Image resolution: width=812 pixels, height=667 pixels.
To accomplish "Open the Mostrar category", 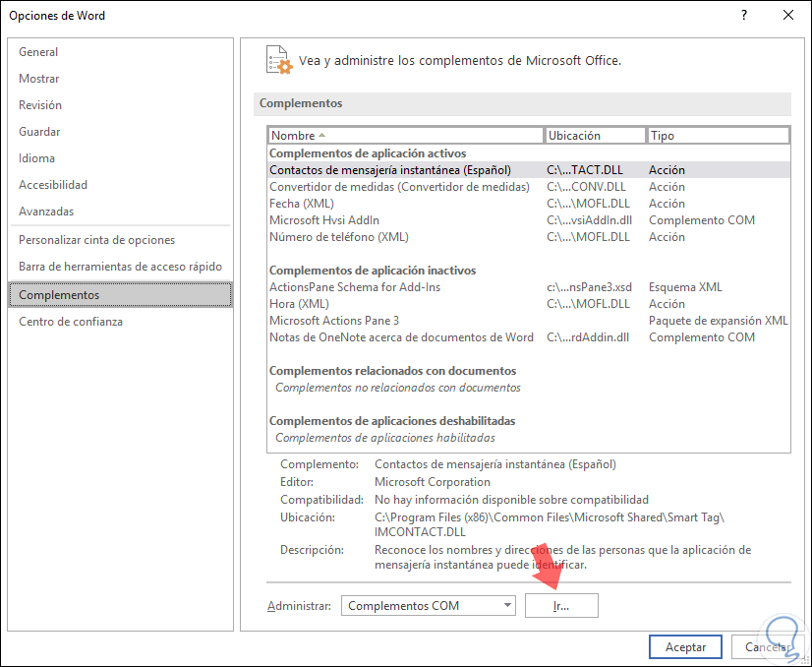I will [x=121, y=79].
